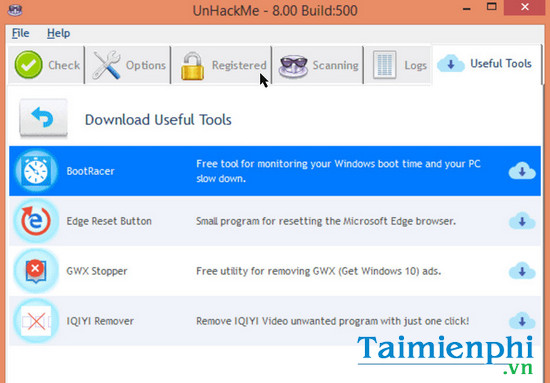Click the GWX Stopper red X icon
The width and height of the screenshot is (550, 383).
(x=36, y=271)
